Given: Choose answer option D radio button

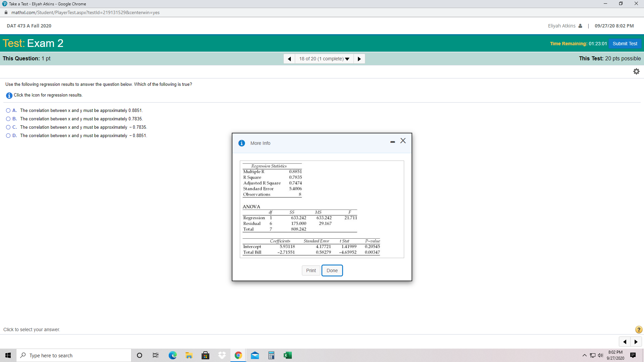Looking at the screenshot, I should (x=8, y=136).
